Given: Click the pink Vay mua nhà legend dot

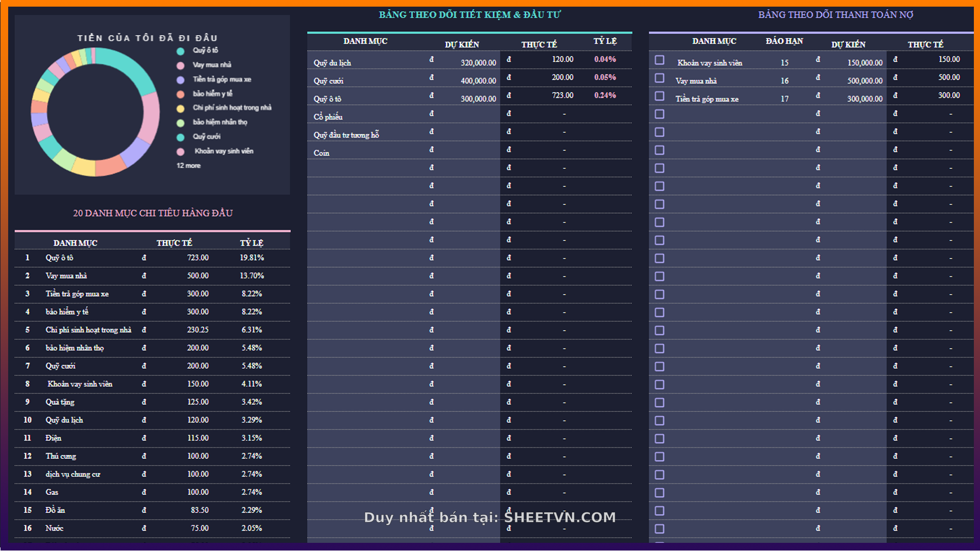Looking at the screenshot, I should click(180, 65).
